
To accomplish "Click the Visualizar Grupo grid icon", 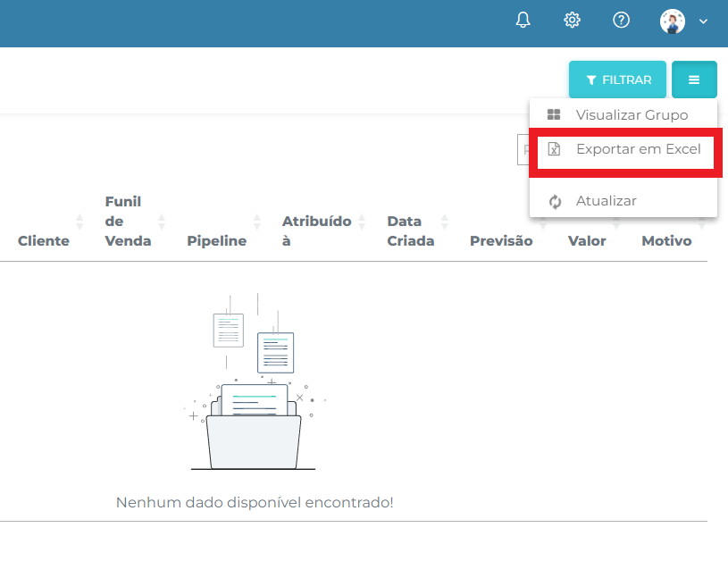I will (x=554, y=114).
